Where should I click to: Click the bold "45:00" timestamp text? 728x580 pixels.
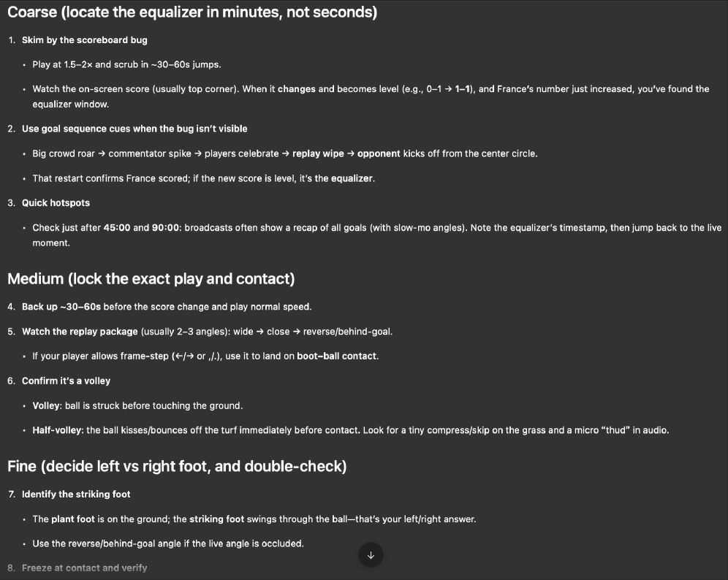coord(117,228)
